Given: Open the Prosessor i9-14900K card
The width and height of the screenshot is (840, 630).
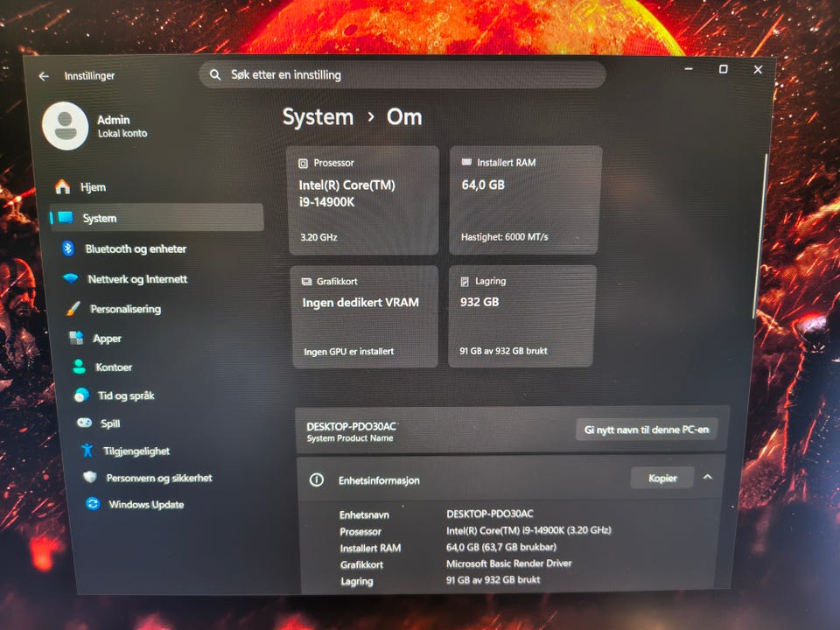Looking at the screenshot, I should point(364,200).
